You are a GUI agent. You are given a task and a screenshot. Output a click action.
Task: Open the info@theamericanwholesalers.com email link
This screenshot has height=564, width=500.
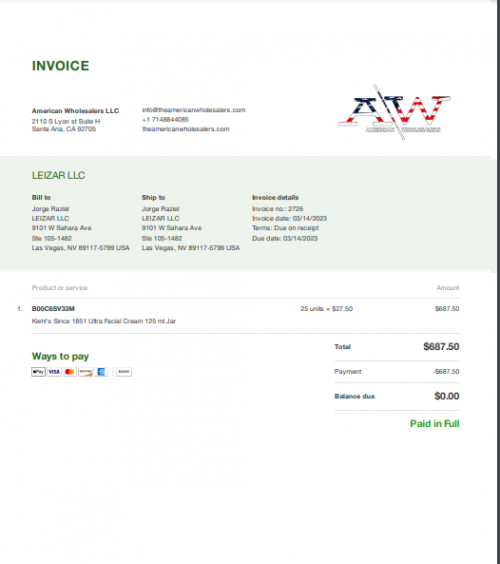(x=194, y=110)
